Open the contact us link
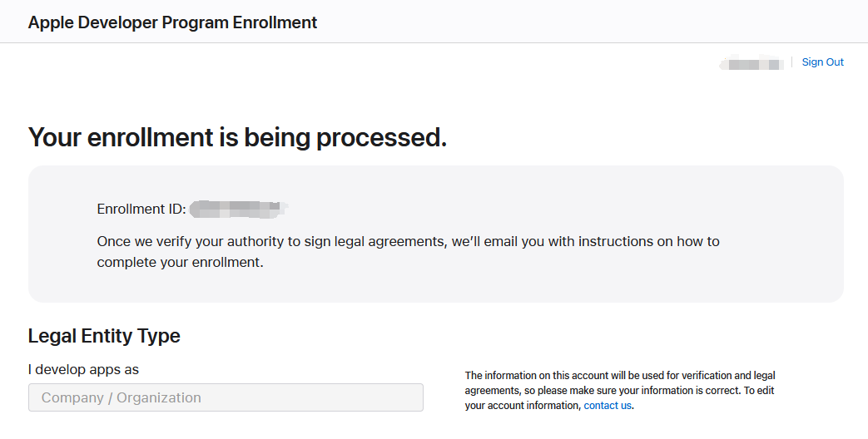Image resolution: width=868 pixels, height=439 pixels. (608, 406)
